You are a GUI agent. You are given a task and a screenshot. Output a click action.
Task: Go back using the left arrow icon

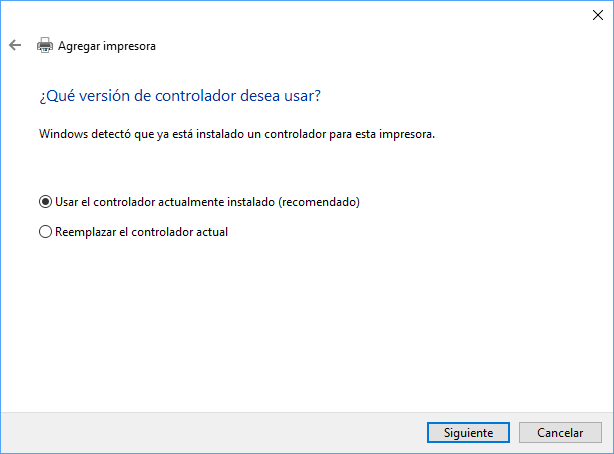click(x=15, y=45)
